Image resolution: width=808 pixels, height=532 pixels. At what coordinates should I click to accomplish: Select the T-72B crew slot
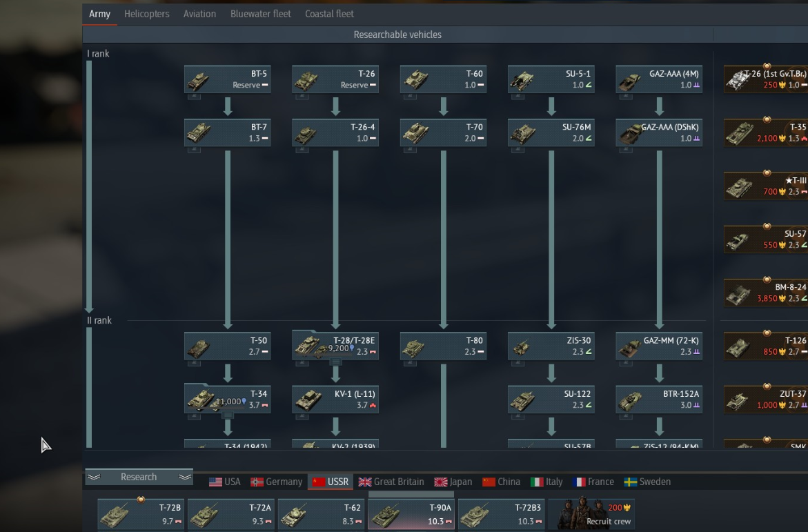141,515
